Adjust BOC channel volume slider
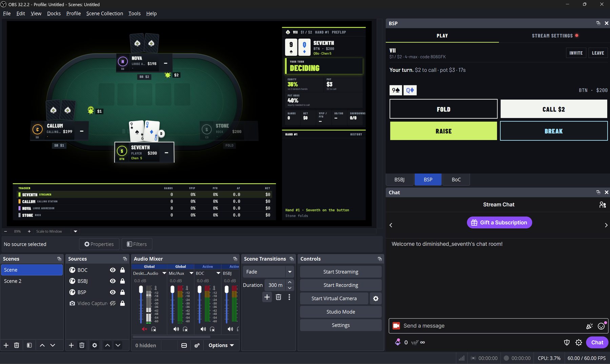The image size is (610, 364). [x=200, y=304]
